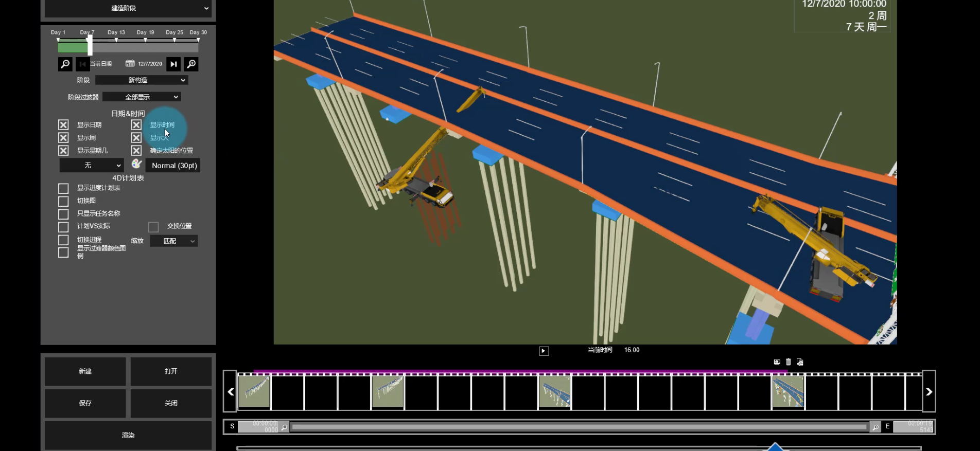Click the camera keyframe icon above the filmstrip

[x=777, y=362]
